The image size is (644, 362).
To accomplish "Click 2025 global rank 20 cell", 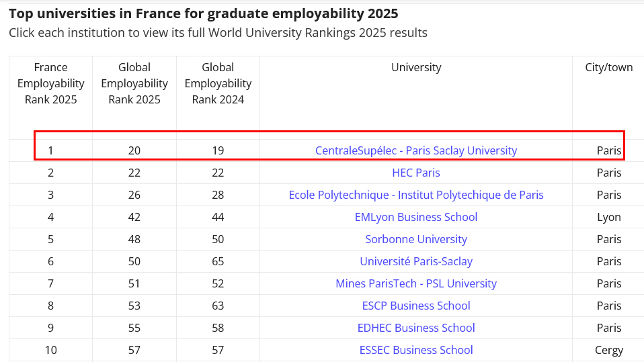I will [134, 150].
